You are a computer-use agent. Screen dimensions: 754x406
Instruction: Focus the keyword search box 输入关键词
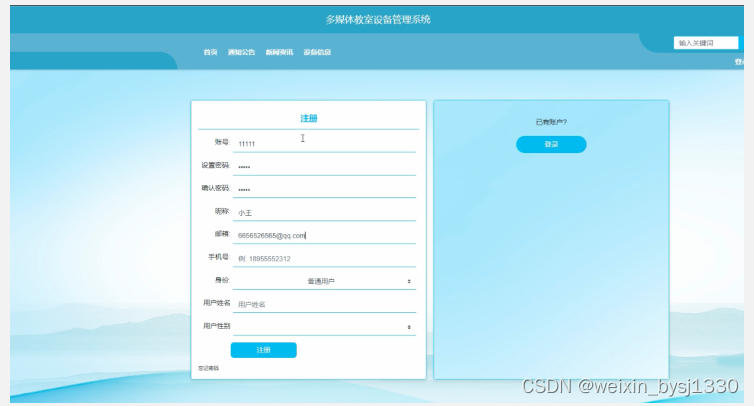point(705,43)
